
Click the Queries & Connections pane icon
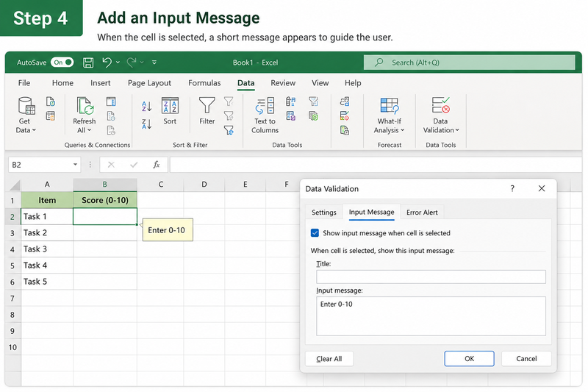point(111,101)
